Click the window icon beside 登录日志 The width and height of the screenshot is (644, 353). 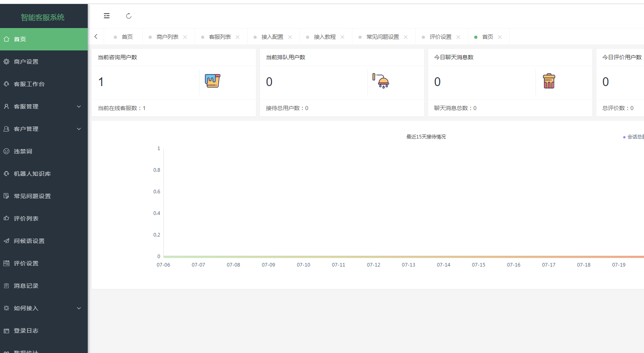pyautogui.click(x=6, y=331)
